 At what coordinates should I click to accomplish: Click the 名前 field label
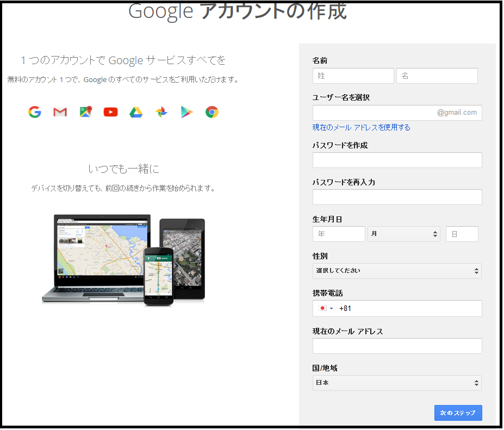pos(320,60)
